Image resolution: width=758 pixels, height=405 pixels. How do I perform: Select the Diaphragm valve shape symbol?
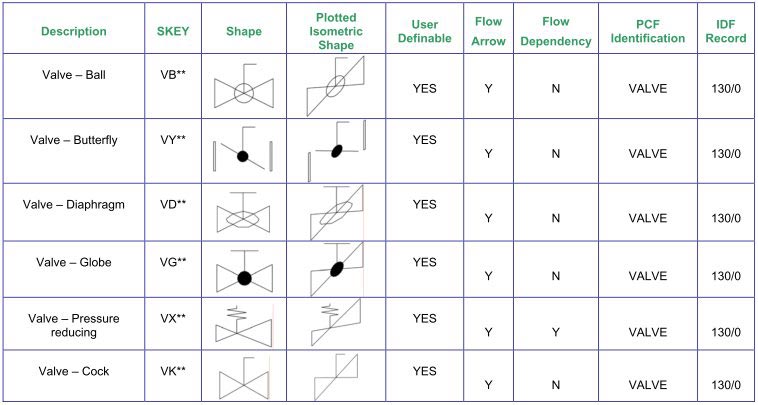243,213
